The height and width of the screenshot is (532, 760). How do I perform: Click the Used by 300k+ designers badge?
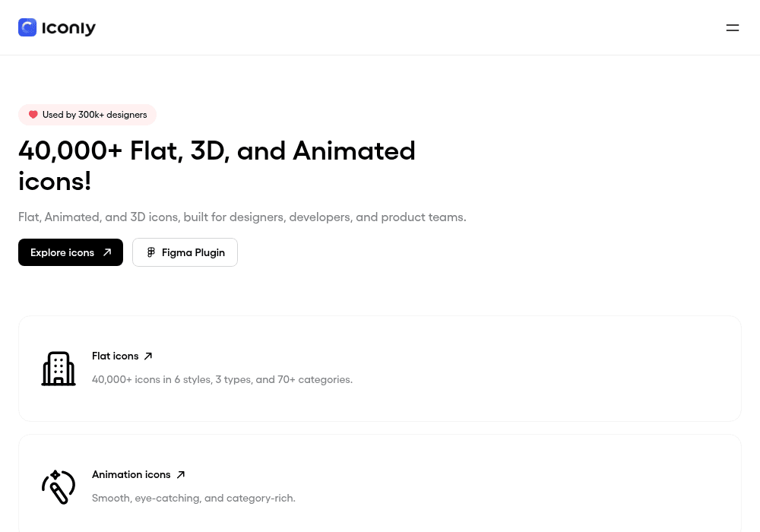(x=87, y=115)
